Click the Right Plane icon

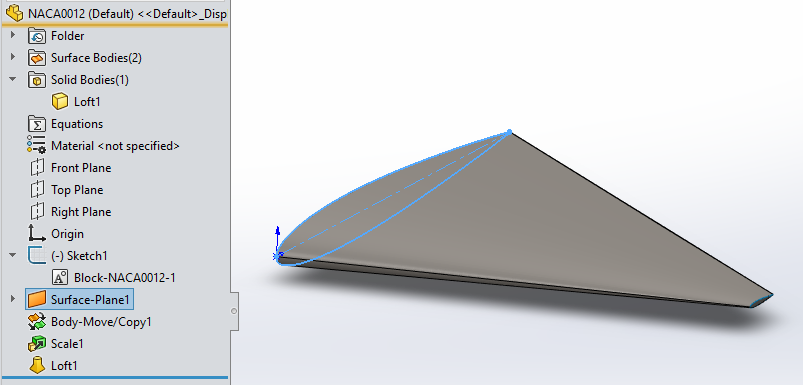[37, 212]
